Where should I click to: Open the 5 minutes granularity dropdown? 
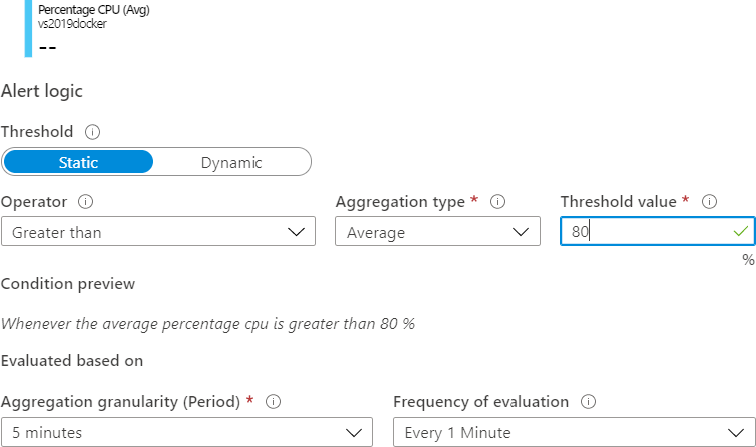coord(186,432)
